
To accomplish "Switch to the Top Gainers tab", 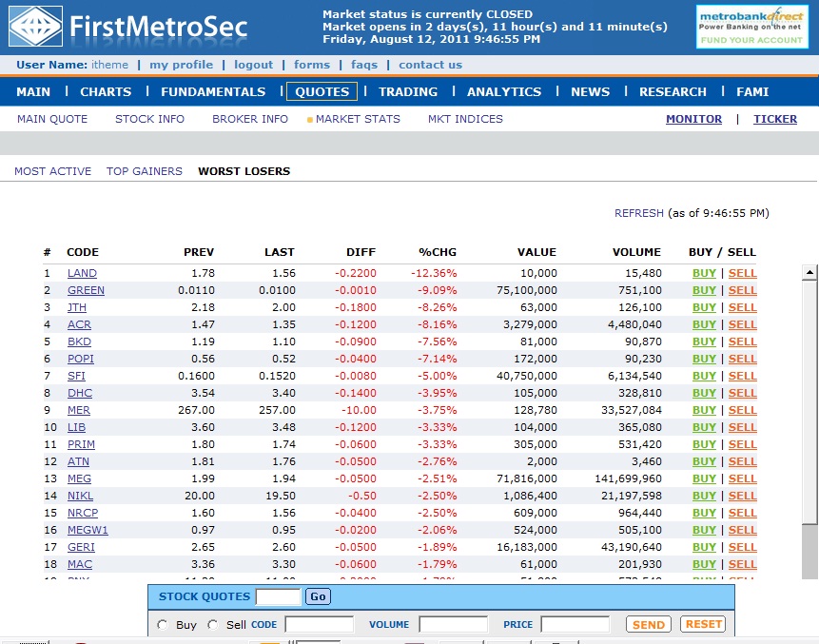I will [x=145, y=171].
